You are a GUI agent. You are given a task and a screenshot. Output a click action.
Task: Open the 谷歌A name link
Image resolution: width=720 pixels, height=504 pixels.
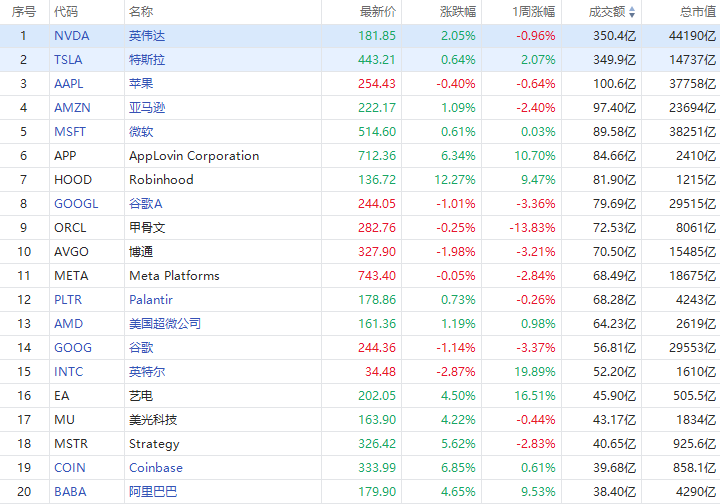[x=146, y=204]
